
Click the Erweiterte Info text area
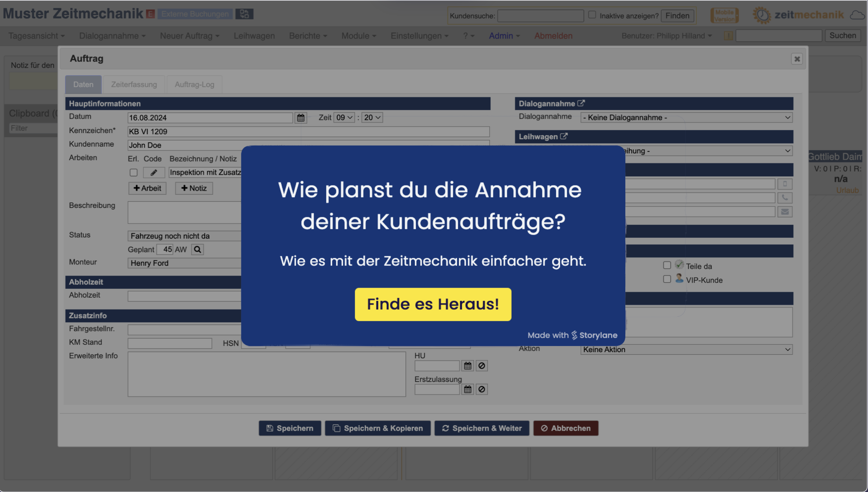267,374
